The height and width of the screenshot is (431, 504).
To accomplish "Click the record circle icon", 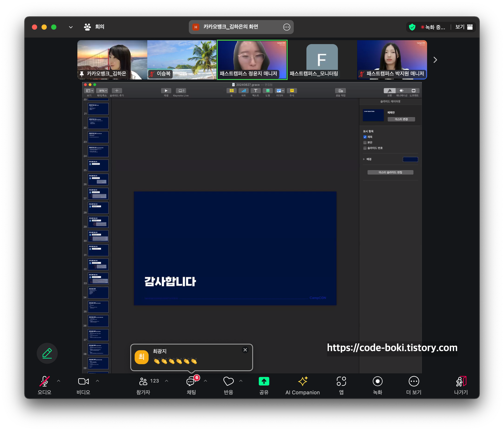I will pyautogui.click(x=377, y=381).
